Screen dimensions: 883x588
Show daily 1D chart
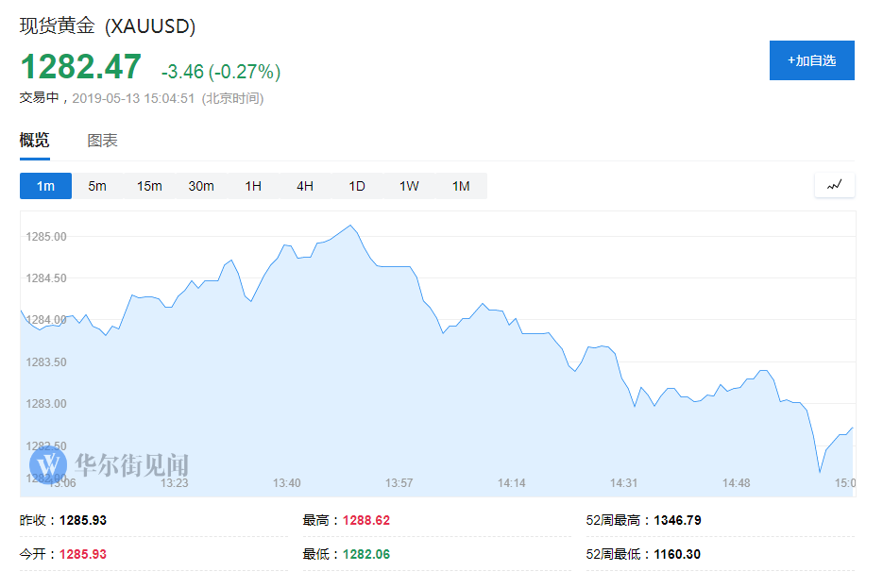click(357, 186)
